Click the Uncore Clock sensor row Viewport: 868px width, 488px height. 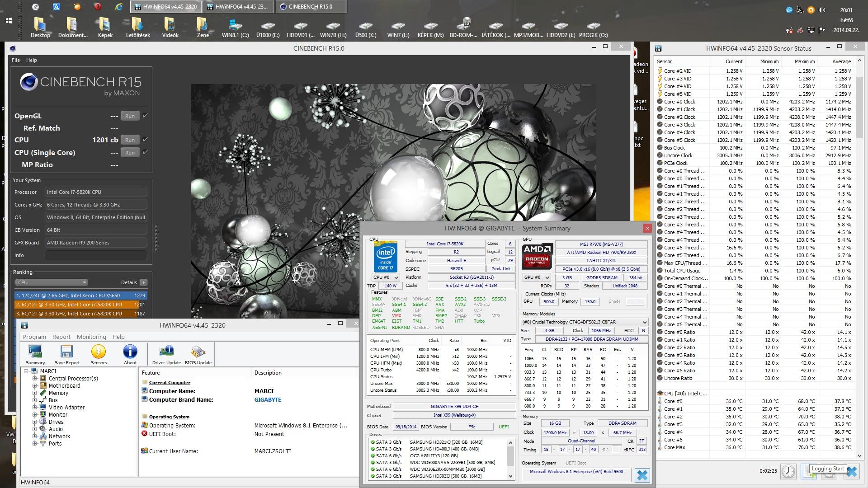[755, 155]
